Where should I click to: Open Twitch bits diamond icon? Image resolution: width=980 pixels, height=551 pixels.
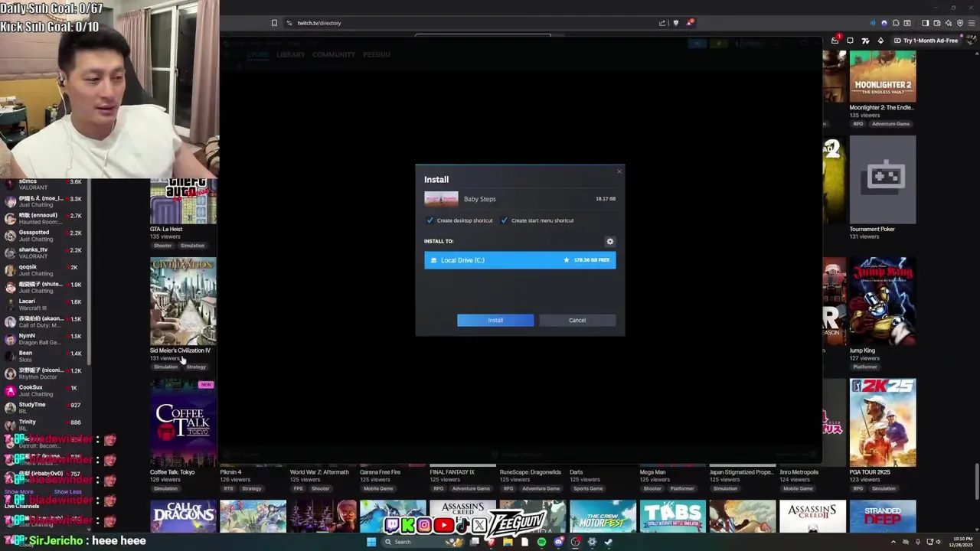(881, 41)
